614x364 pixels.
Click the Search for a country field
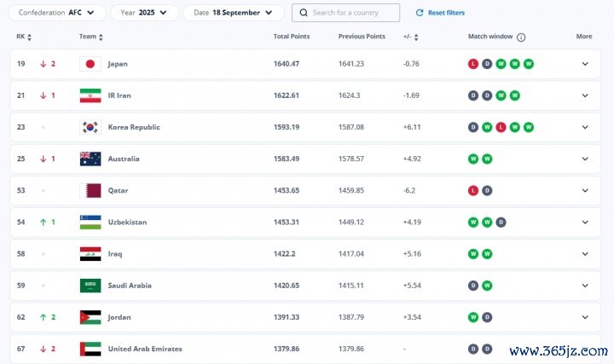353,13
